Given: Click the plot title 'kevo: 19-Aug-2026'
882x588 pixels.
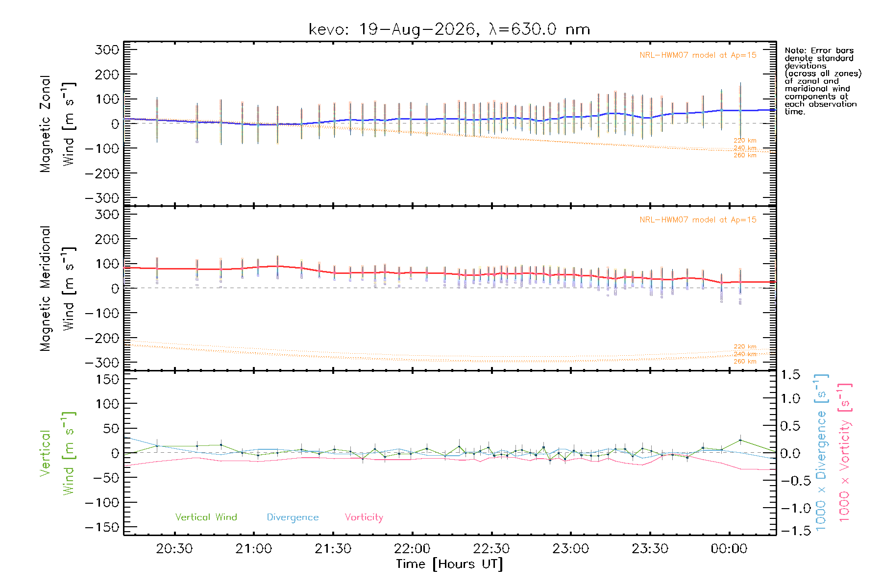Looking at the screenshot, I should (x=392, y=29).
